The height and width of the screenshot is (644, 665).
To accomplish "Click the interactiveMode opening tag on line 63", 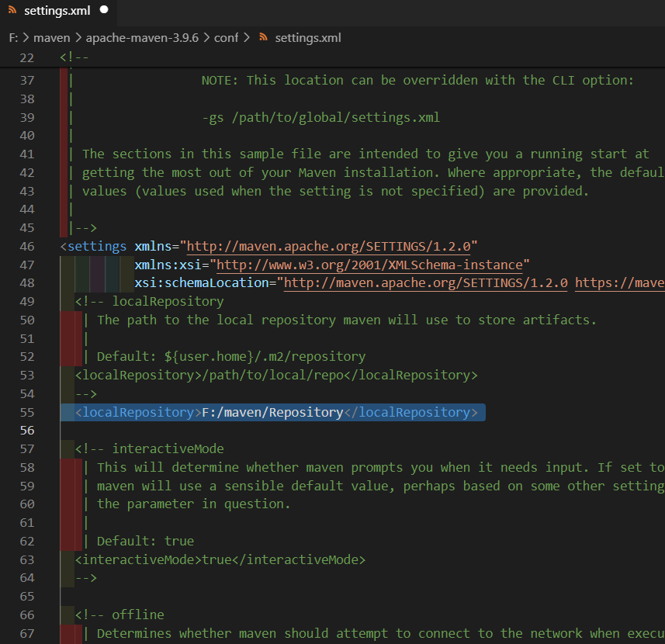I will tap(137, 559).
